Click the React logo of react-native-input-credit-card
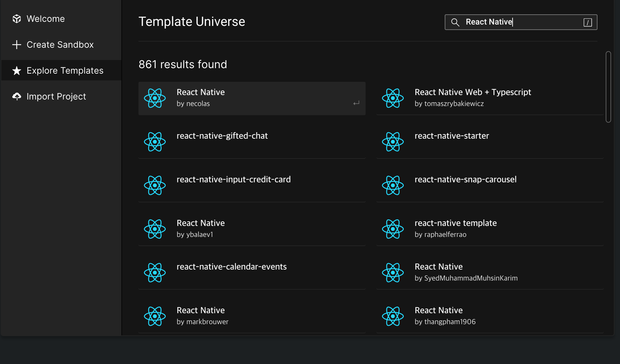This screenshot has height=364, width=620. click(x=155, y=185)
